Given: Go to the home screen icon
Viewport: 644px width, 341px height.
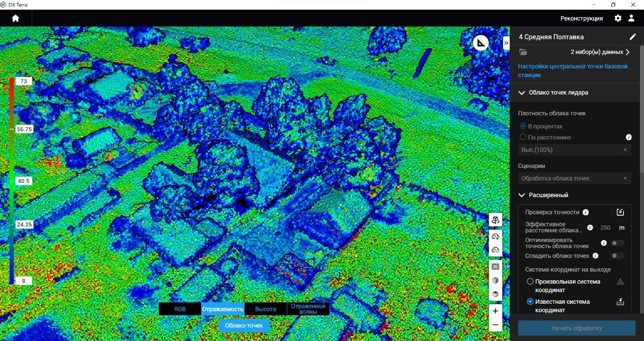Looking at the screenshot, I should (x=16, y=18).
